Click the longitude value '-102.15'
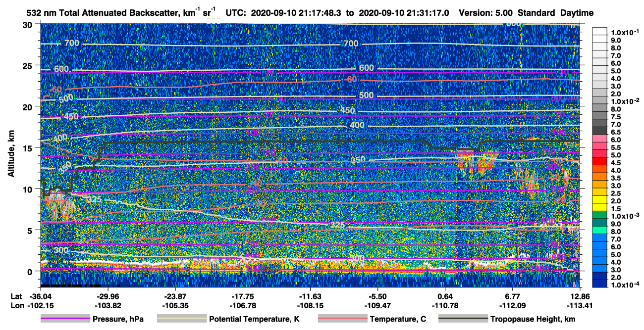Viewport: 644px width, 330px height. coord(40,305)
